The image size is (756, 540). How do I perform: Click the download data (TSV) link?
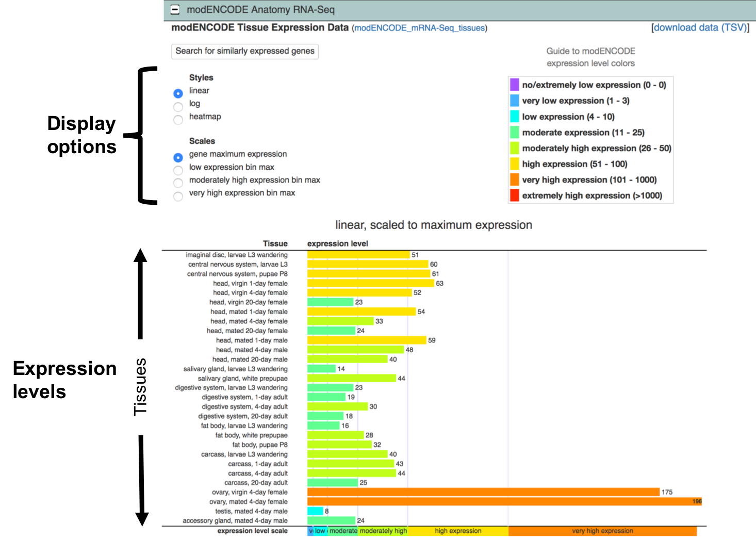700,27
